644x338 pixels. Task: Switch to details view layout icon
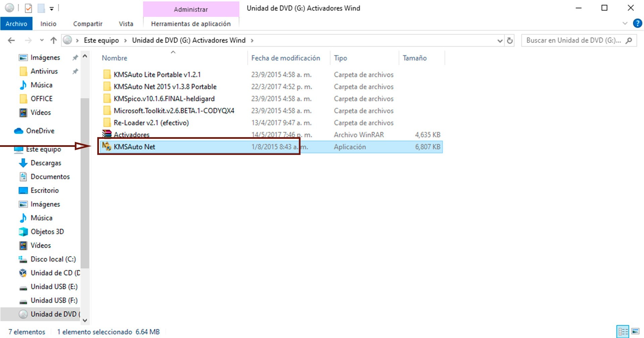coord(623,331)
